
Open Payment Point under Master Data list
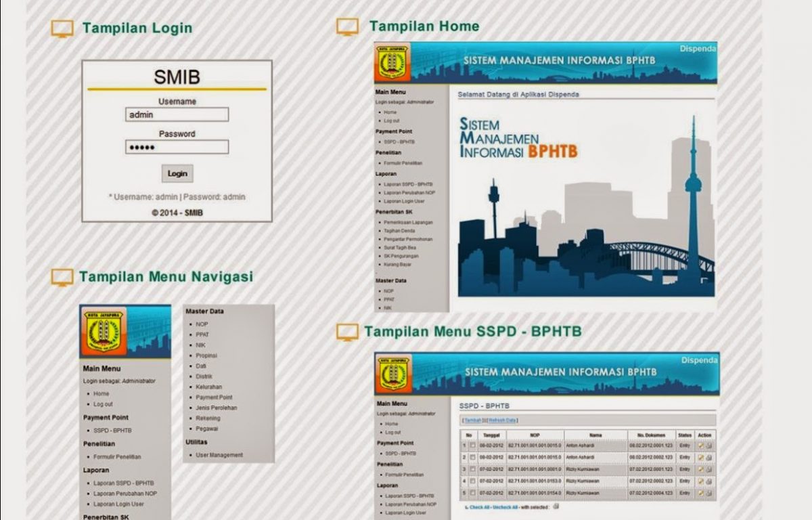(x=214, y=397)
